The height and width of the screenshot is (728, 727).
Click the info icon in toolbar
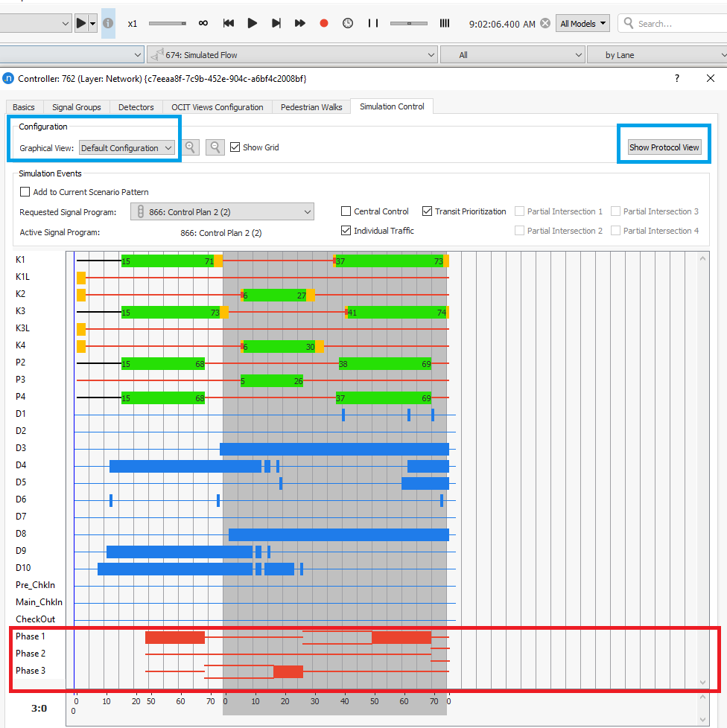(x=108, y=24)
